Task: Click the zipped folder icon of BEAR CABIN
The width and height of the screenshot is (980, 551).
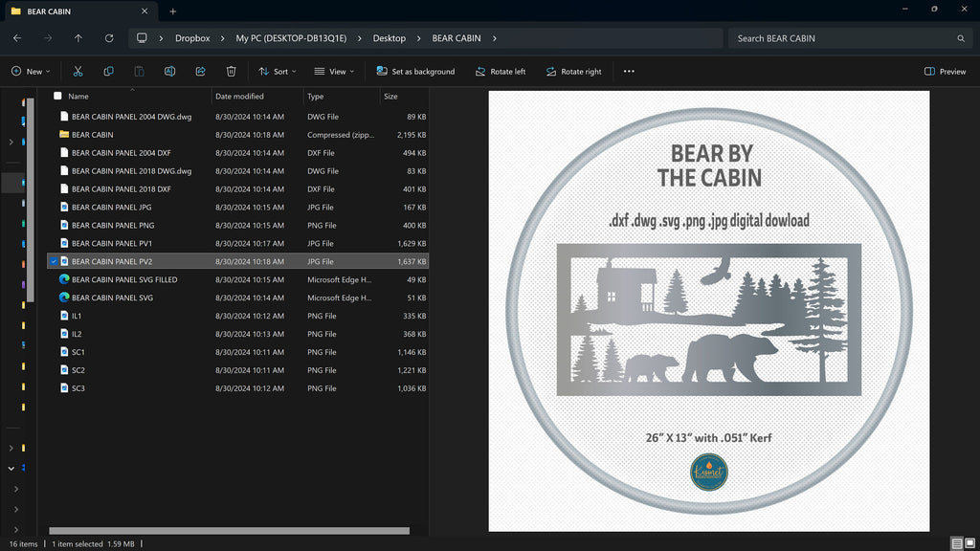Action: (x=64, y=134)
